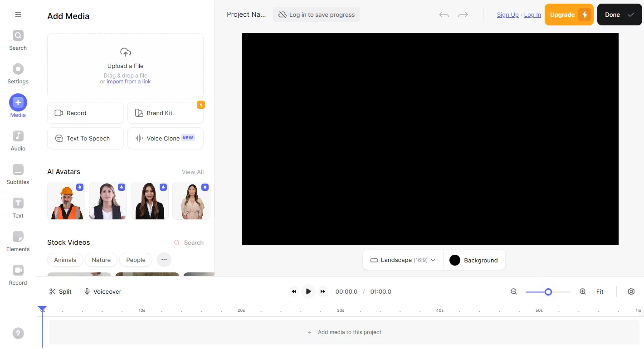Click the Log In link
Screen dimensions: 644x349
(x=532, y=15)
